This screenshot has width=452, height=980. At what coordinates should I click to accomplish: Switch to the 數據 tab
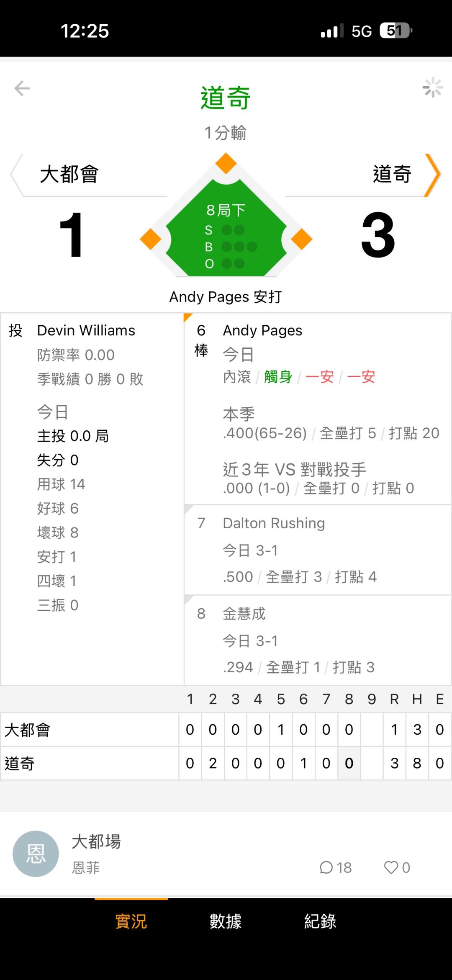[x=226, y=921]
